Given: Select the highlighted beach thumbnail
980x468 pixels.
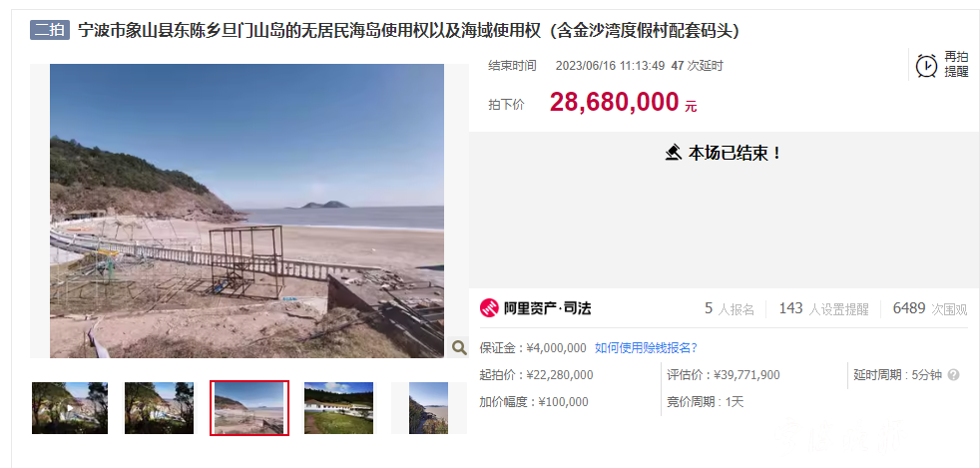Looking at the screenshot, I should point(249,408).
